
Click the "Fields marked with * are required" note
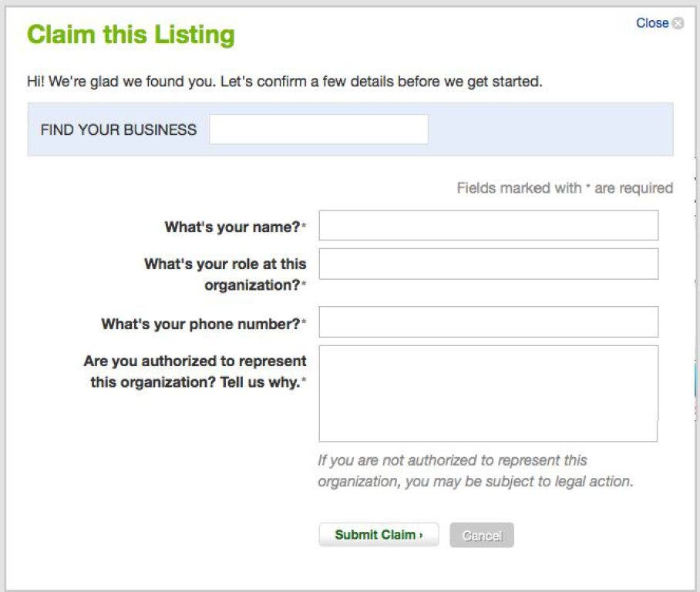pyautogui.click(x=564, y=188)
